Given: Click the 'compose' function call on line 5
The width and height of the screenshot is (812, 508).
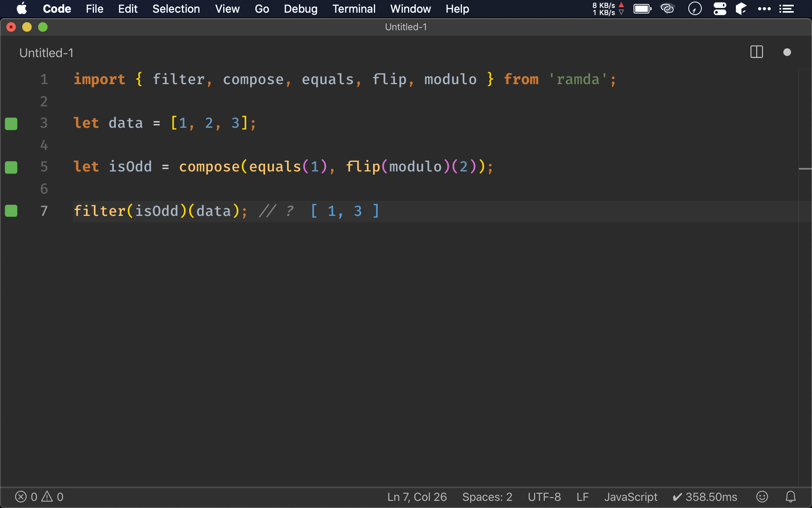Looking at the screenshot, I should [x=209, y=167].
